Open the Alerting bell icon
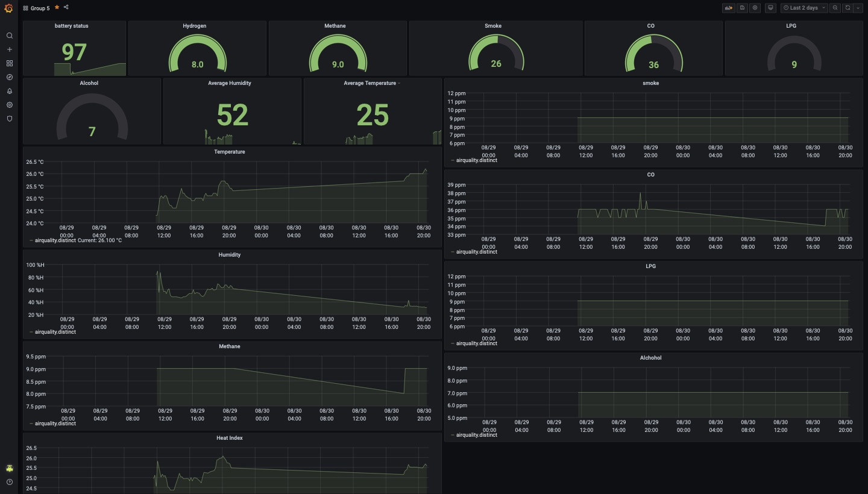 point(9,91)
